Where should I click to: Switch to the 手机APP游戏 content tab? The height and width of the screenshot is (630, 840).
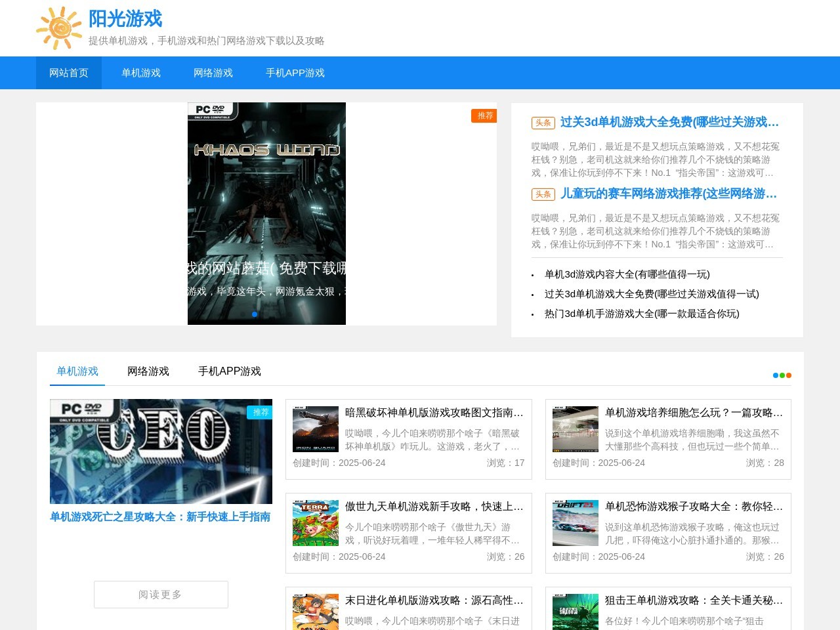click(x=230, y=371)
